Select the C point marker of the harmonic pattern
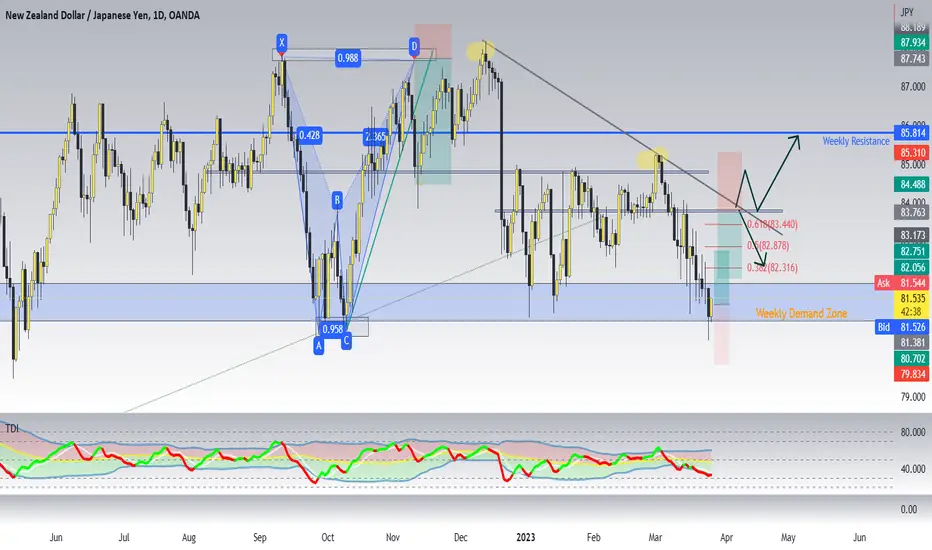 click(x=346, y=341)
